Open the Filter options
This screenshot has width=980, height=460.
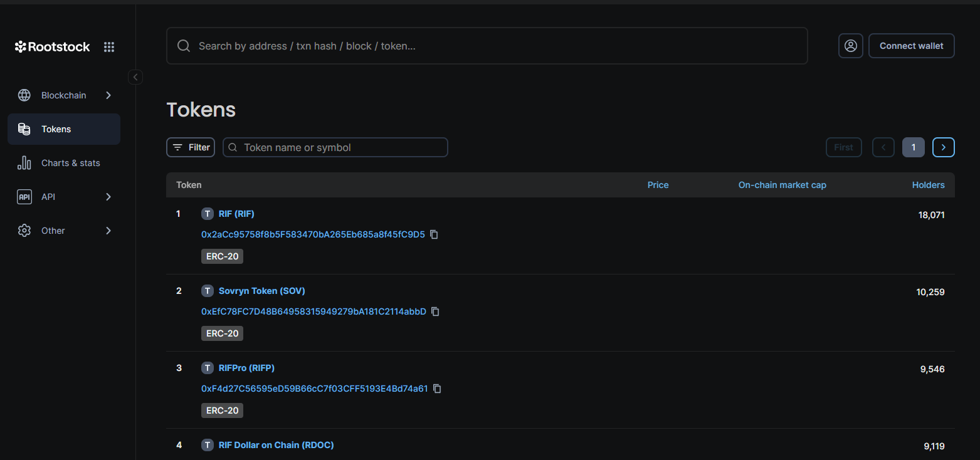[191, 147]
